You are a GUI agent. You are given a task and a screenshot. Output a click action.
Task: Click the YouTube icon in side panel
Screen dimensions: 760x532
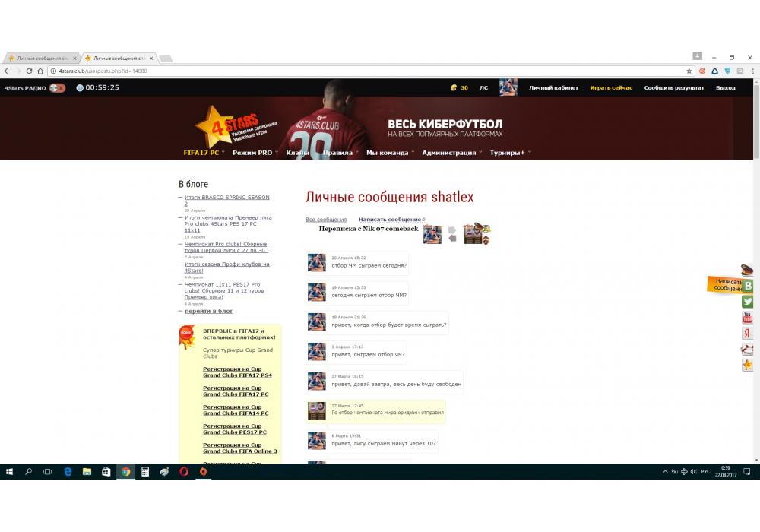point(748,318)
